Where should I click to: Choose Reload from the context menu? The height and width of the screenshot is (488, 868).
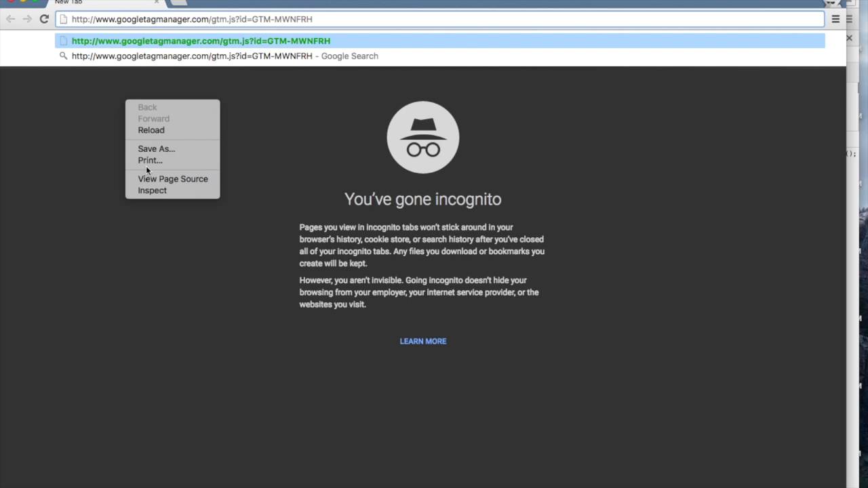172,130
